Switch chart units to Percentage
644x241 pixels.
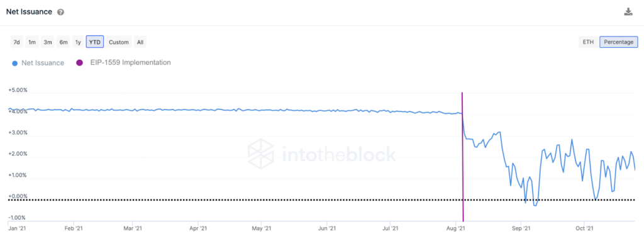(619, 42)
